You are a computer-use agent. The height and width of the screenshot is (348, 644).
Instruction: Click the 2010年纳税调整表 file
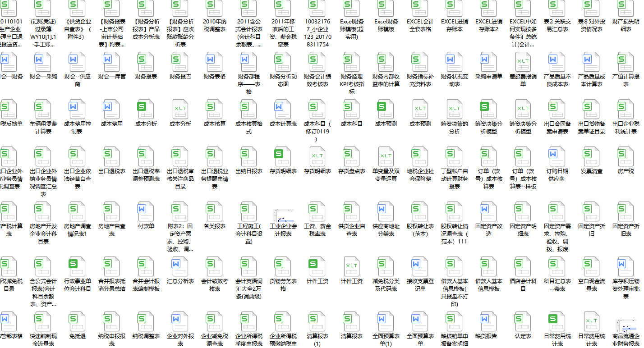[x=214, y=11]
